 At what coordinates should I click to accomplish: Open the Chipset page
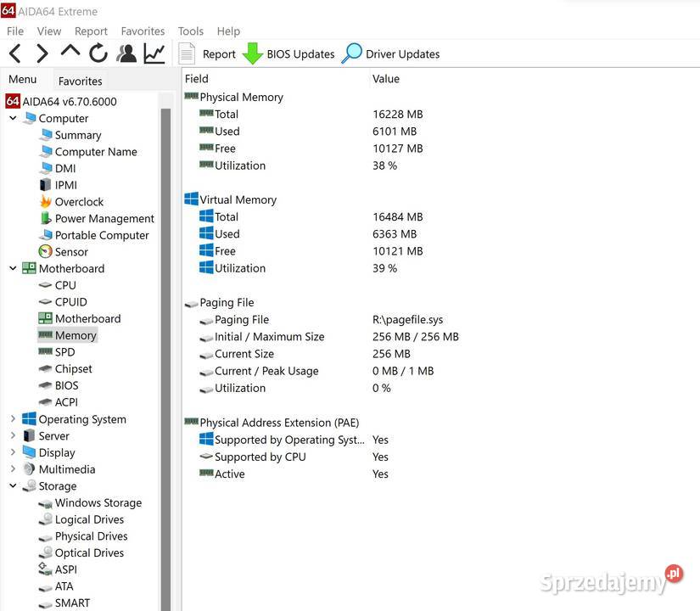[x=73, y=369]
